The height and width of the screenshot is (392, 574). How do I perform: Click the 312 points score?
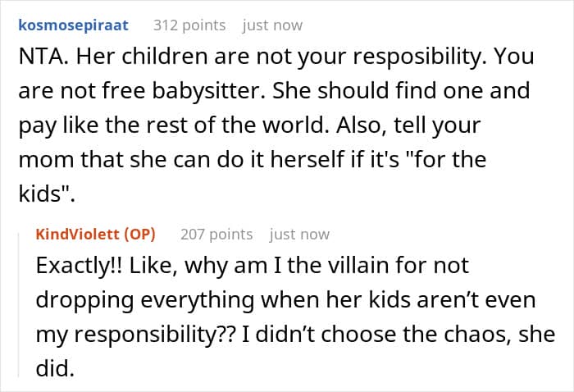click(x=189, y=25)
